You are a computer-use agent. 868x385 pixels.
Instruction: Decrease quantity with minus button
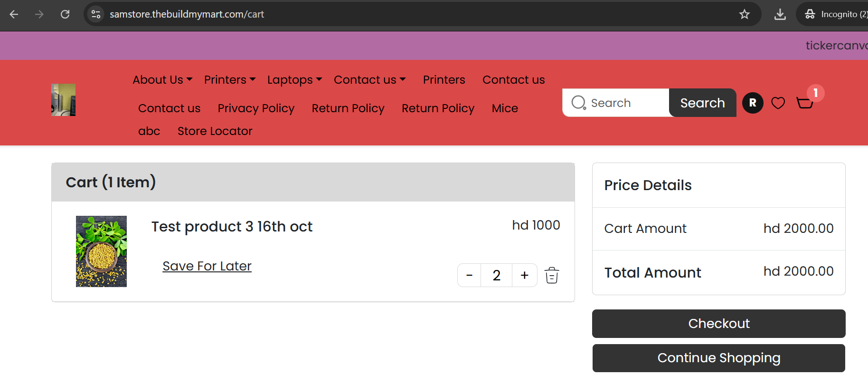click(x=469, y=275)
